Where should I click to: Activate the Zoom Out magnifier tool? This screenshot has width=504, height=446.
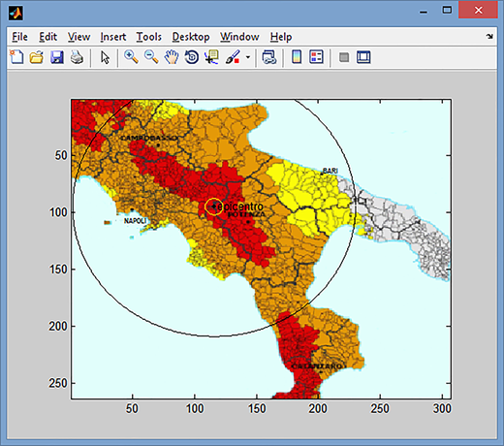pyautogui.click(x=151, y=57)
